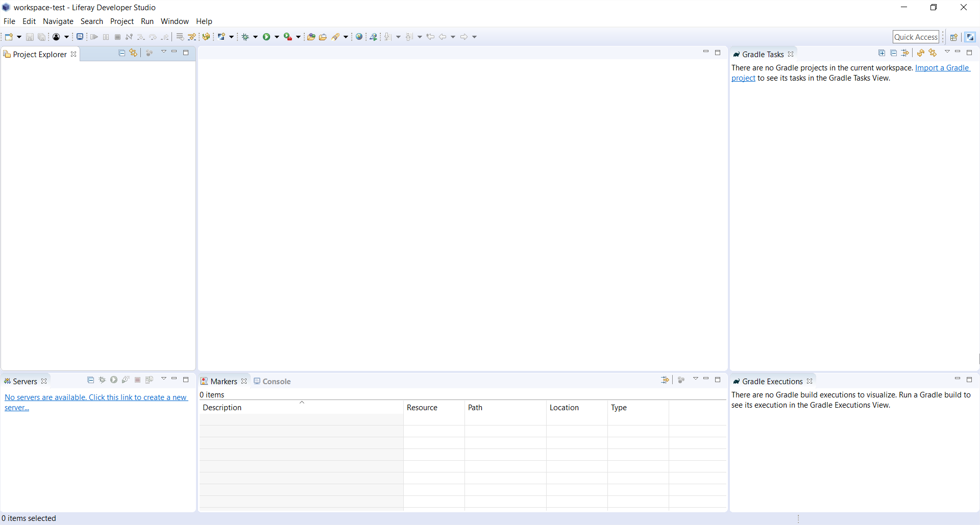Image resolution: width=980 pixels, height=525 pixels.
Task: Click the Next Annotation toolbar icon
Action: (x=388, y=37)
